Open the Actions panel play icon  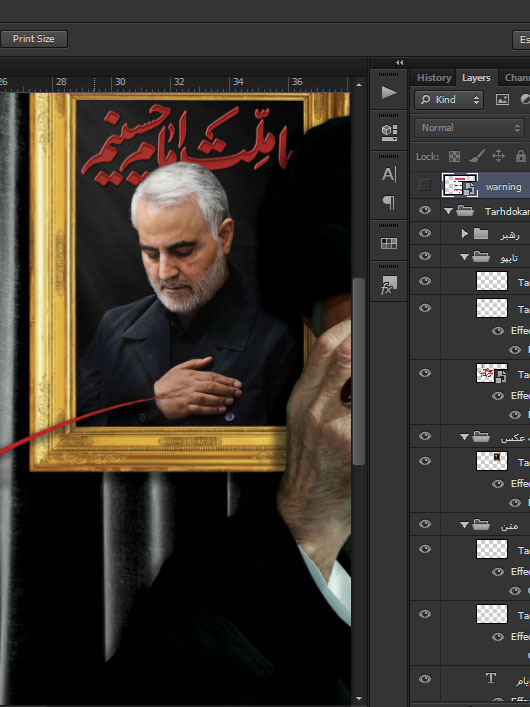[x=389, y=92]
